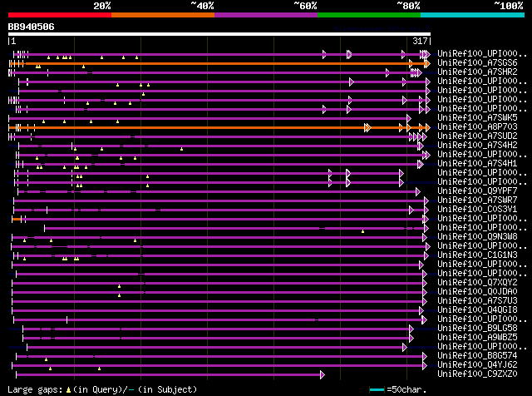
Task: Open hit UniRef100_Q9N3W8
Action: click(477, 237)
